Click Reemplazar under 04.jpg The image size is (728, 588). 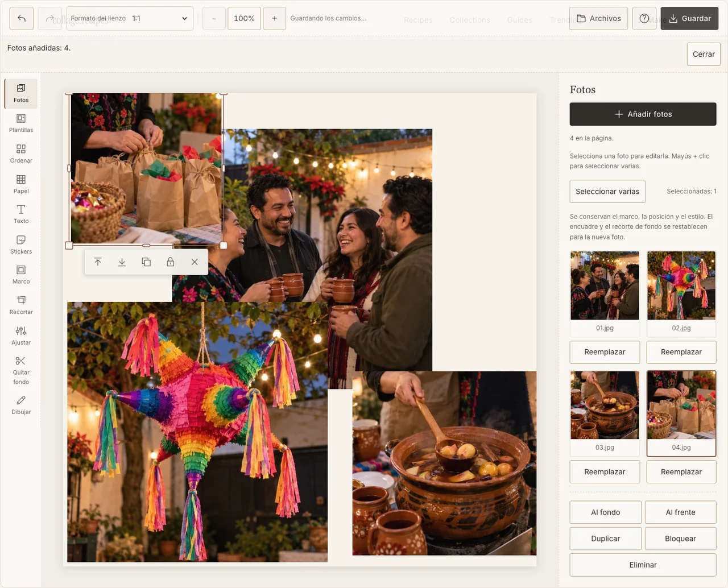[681, 471]
